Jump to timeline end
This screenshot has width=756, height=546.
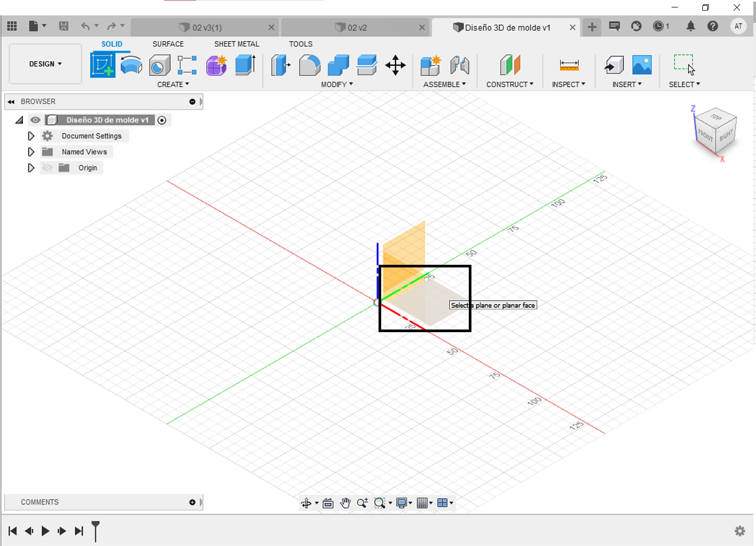[x=79, y=531]
